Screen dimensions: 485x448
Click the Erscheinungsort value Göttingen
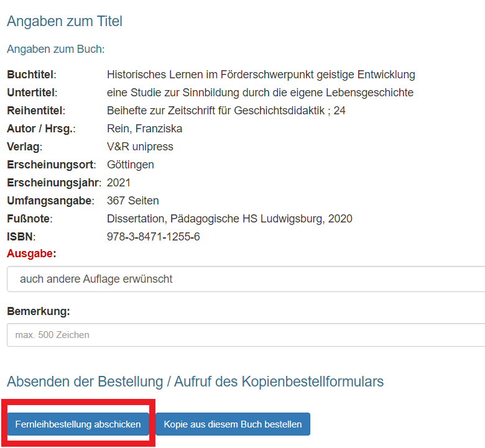(130, 165)
